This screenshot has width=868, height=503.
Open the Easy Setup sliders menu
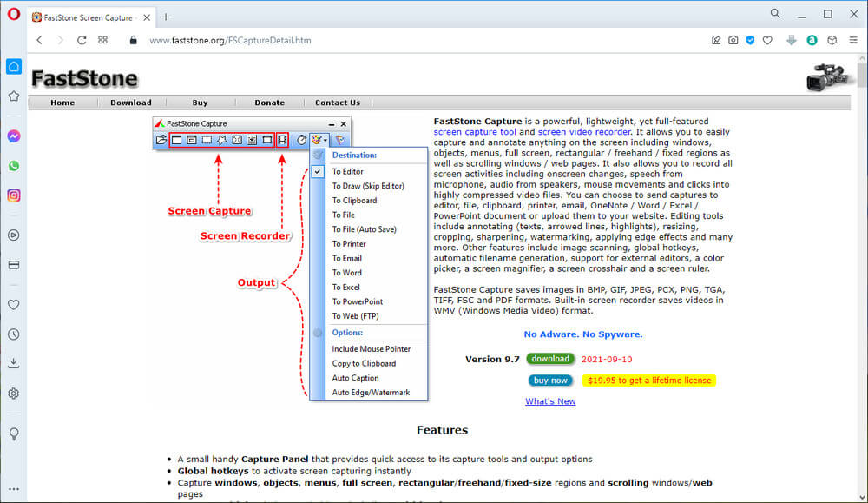tap(853, 40)
